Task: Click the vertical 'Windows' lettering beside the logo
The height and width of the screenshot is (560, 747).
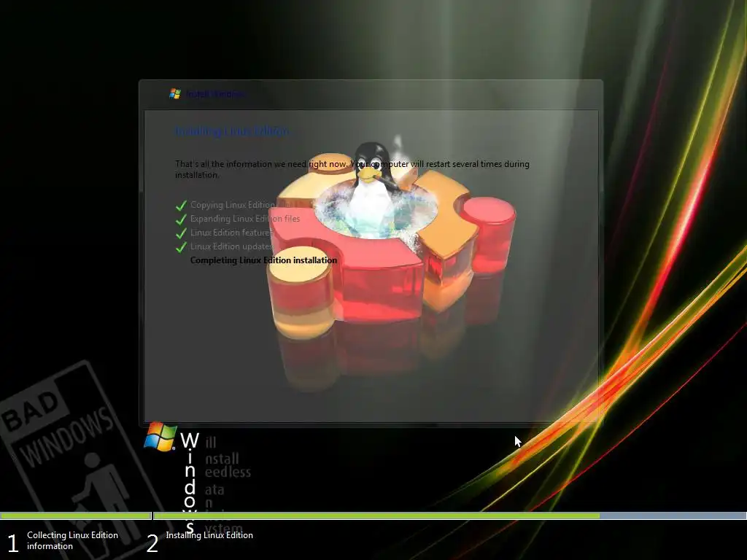Action: pyautogui.click(x=190, y=483)
